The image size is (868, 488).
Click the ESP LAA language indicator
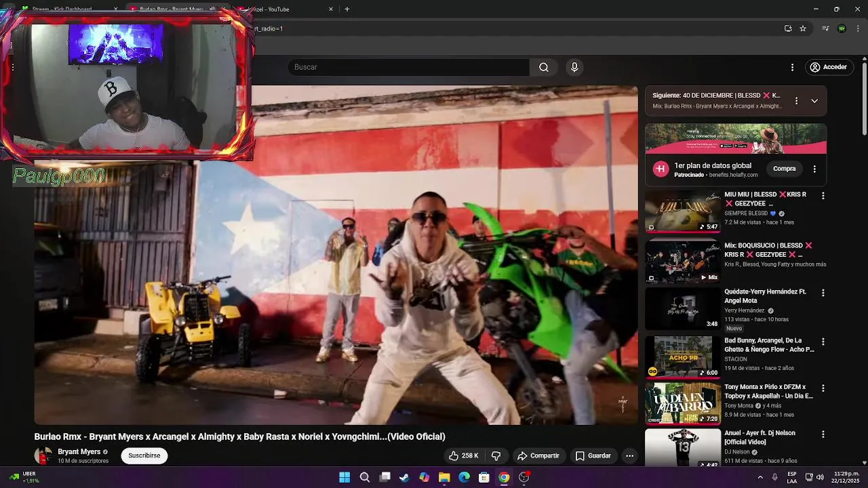point(792,477)
